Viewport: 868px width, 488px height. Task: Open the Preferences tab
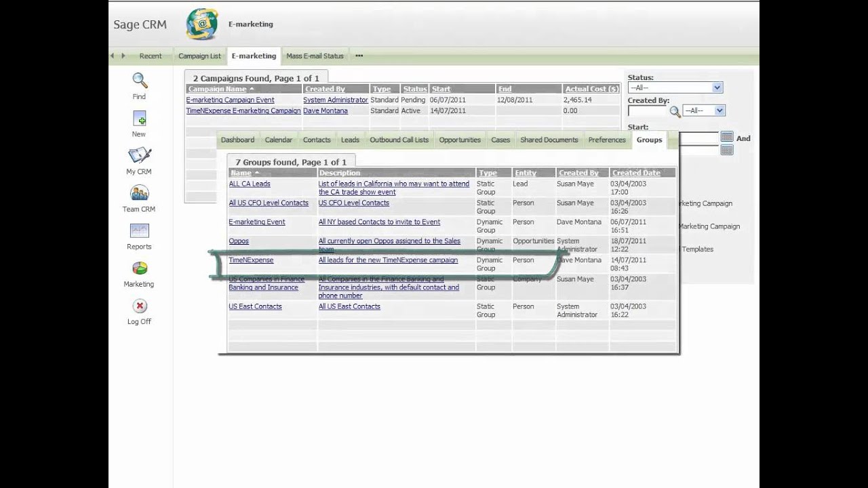pyautogui.click(x=607, y=140)
